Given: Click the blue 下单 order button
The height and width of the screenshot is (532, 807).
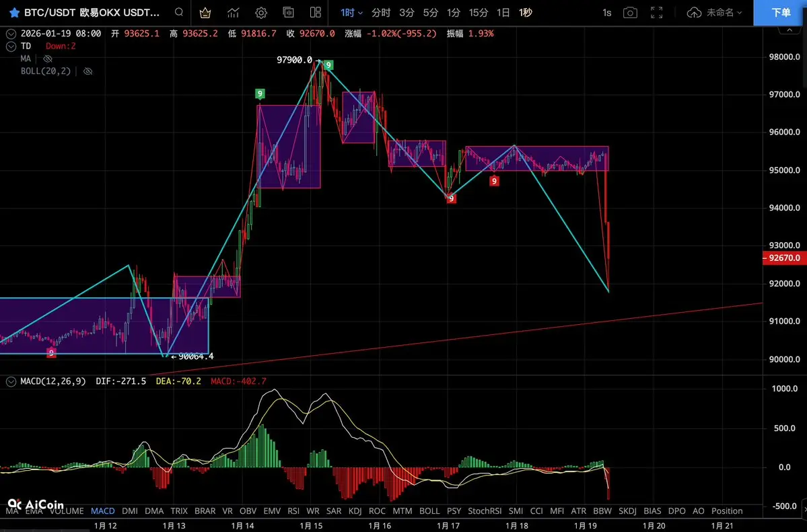Looking at the screenshot, I should (780, 12).
